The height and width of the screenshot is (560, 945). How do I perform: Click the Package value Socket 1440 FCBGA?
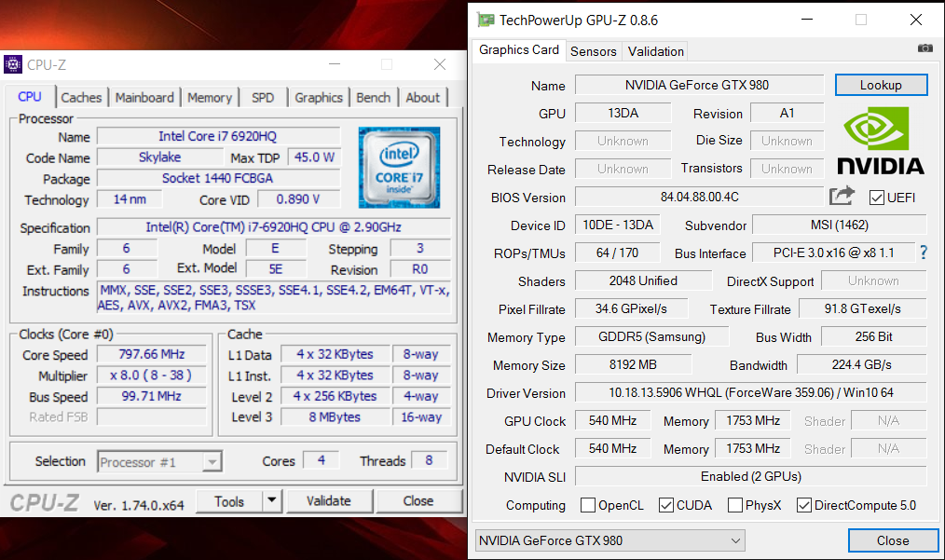[x=218, y=178]
